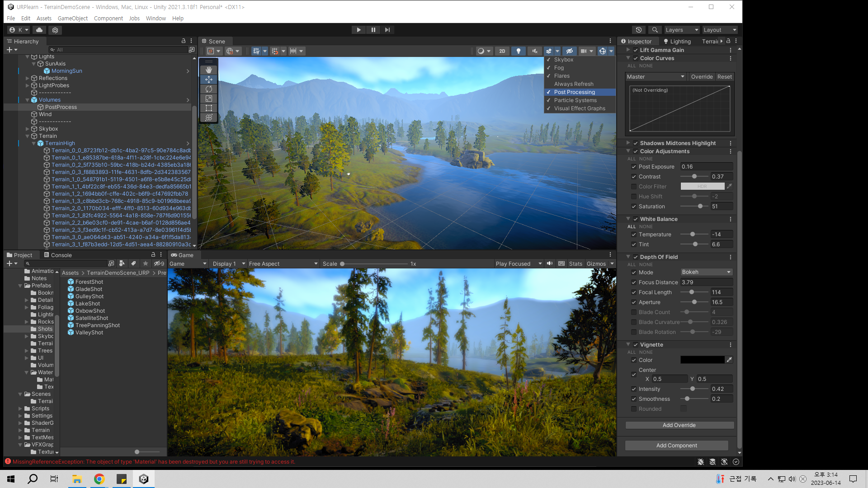Lock the Hierarchy panel
The width and height of the screenshot is (868, 488).
[x=184, y=41]
